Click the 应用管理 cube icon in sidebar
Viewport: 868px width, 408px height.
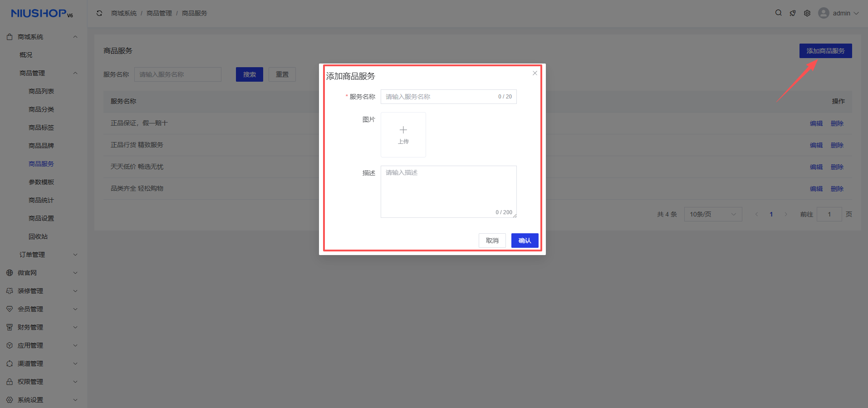click(x=10, y=345)
